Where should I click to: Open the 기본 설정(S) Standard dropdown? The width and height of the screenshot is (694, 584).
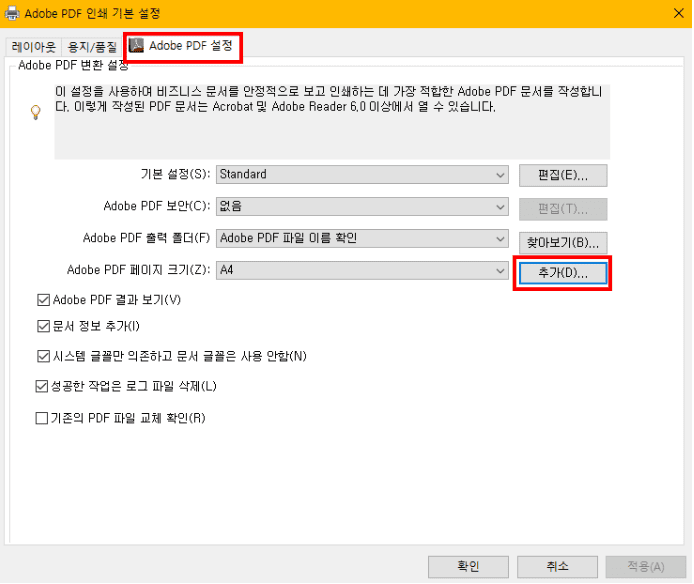[362, 174]
